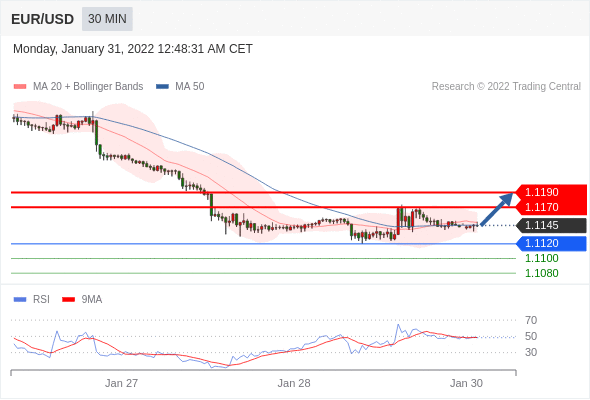The height and width of the screenshot is (400, 590).
Task: Click the EUR/USD pair title
Action: tap(43, 19)
